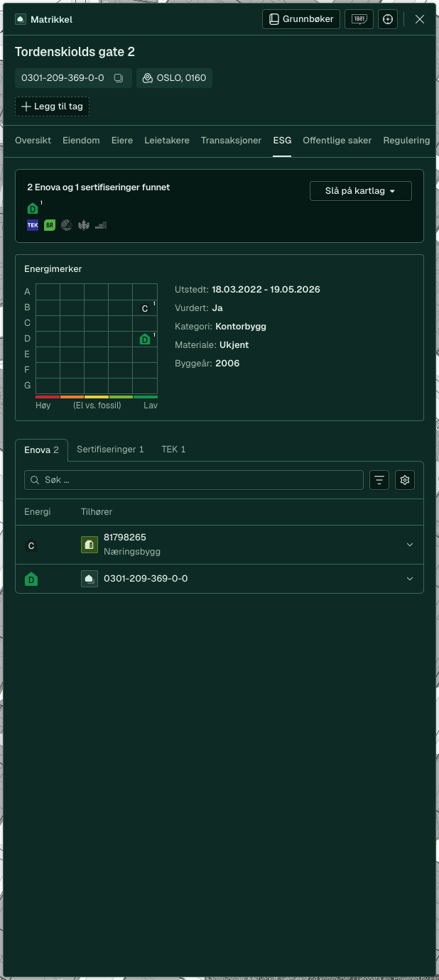Open the Leietakere tab

(x=167, y=141)
